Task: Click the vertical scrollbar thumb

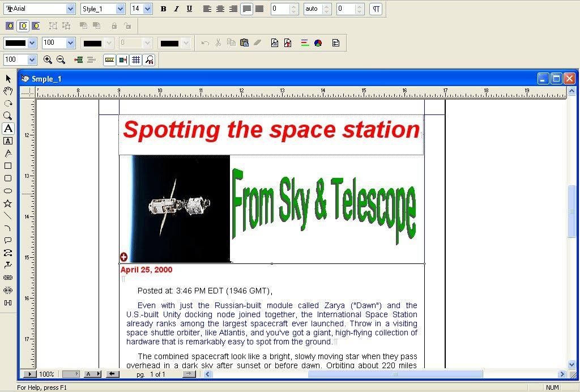Action: click(x=572, y=211)
